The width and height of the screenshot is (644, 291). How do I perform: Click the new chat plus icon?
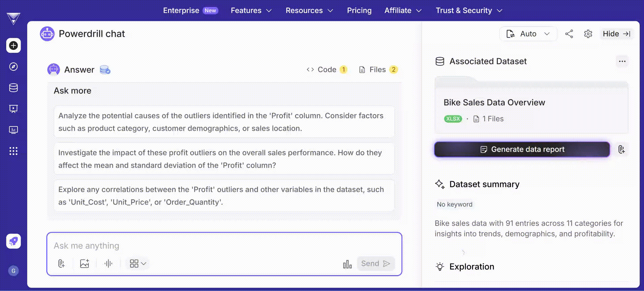click(13, 46)
